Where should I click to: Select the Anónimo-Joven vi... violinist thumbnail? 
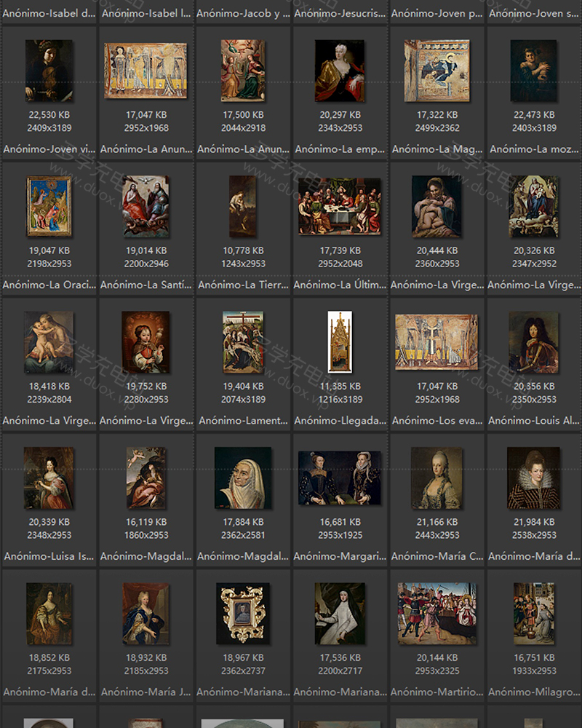(49, 71)
